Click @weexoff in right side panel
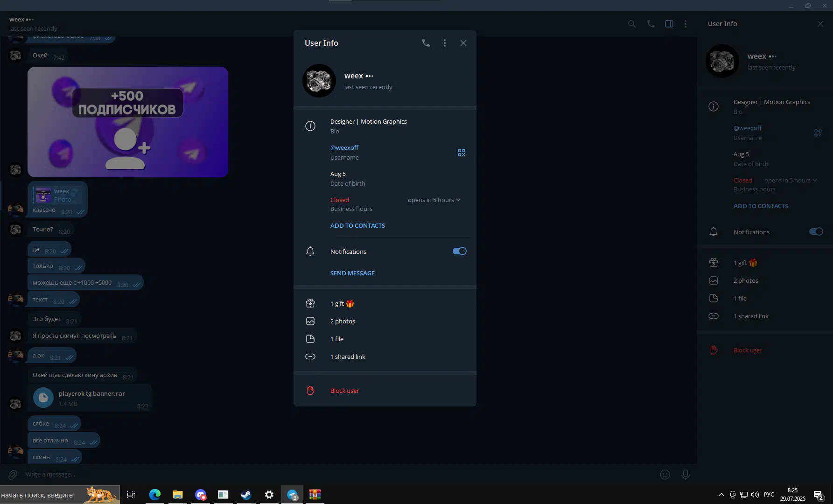 747,128
